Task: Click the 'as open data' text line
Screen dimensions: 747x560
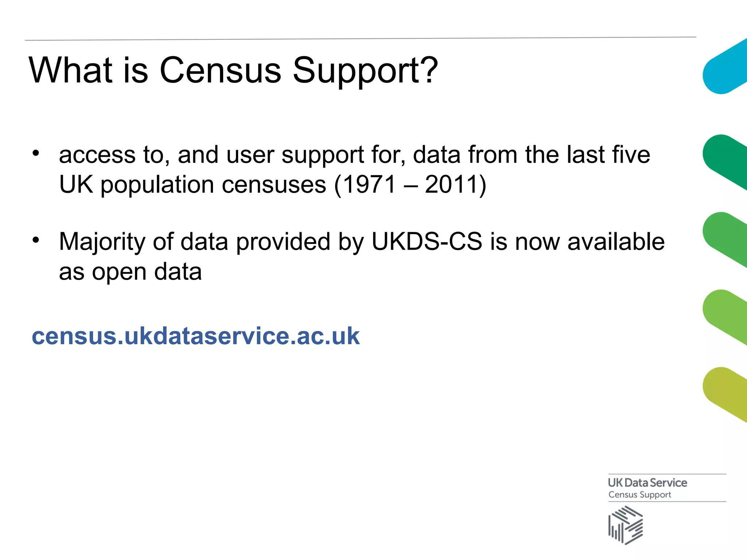Action: 130,272
